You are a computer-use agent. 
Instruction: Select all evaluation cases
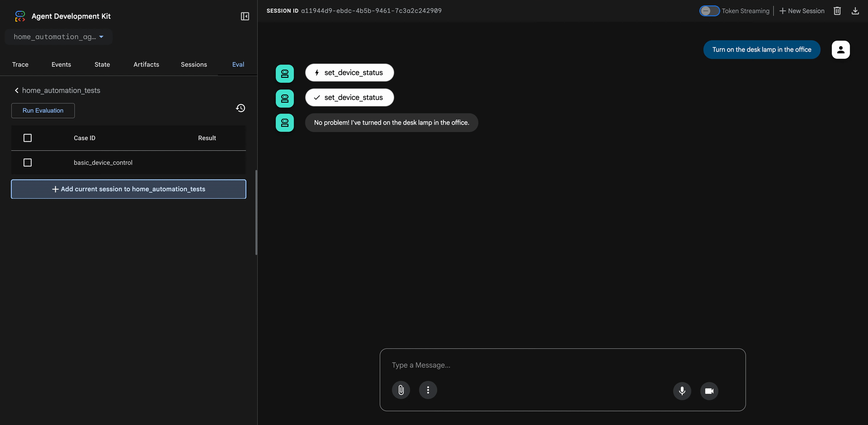(x=28, y=138)
